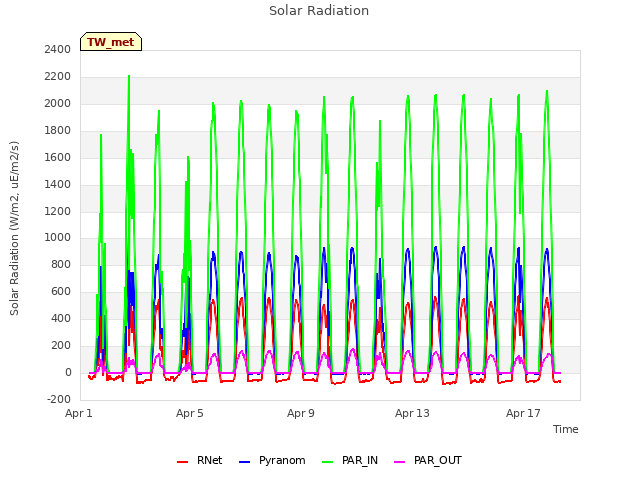Toggle the PAR_OUT legend entry
Screen dimensions: 640x480
(x=428, y=460)
